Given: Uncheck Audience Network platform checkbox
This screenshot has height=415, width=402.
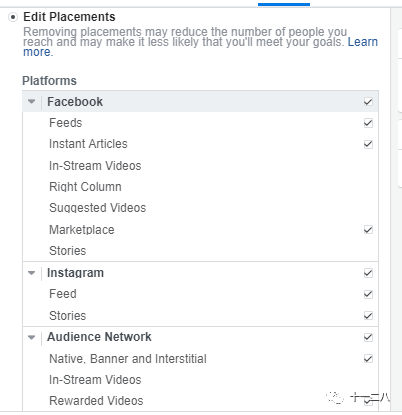Looking at the screenshot, I should (368, 337).
